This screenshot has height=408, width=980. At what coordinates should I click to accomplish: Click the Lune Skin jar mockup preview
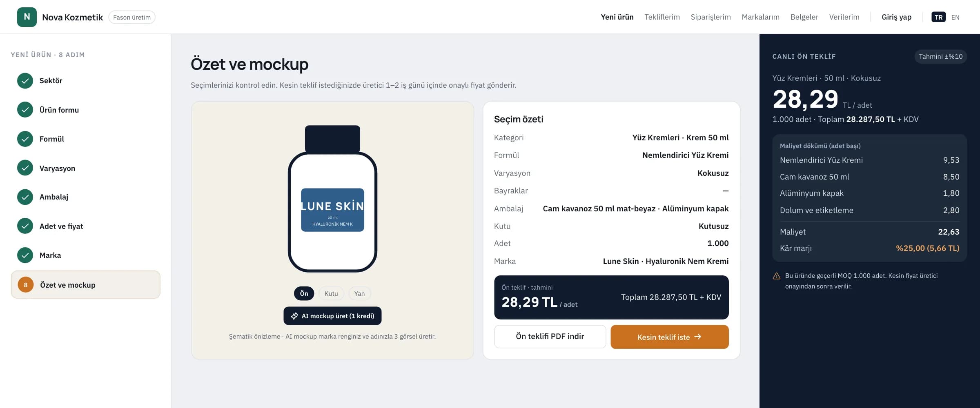(332, 199)
